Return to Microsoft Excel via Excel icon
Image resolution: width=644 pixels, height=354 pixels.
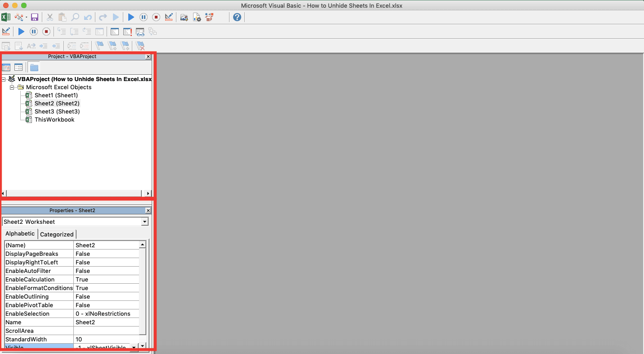pyautogui.click(x=6, y=17)
